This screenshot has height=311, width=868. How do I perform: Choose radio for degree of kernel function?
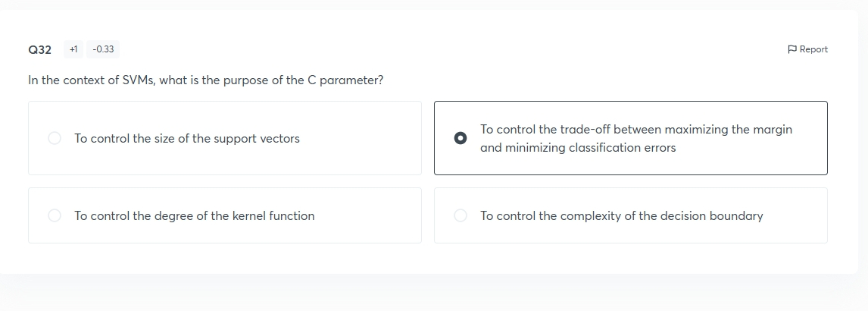(55, 215)
